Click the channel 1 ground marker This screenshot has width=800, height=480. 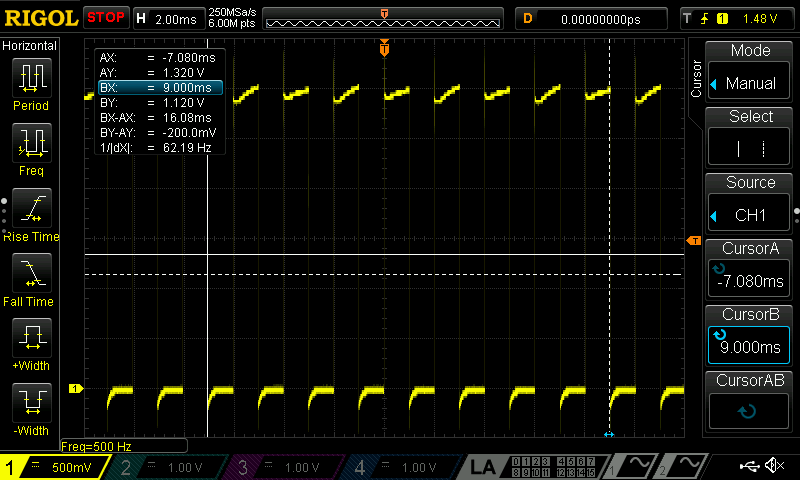76,389
